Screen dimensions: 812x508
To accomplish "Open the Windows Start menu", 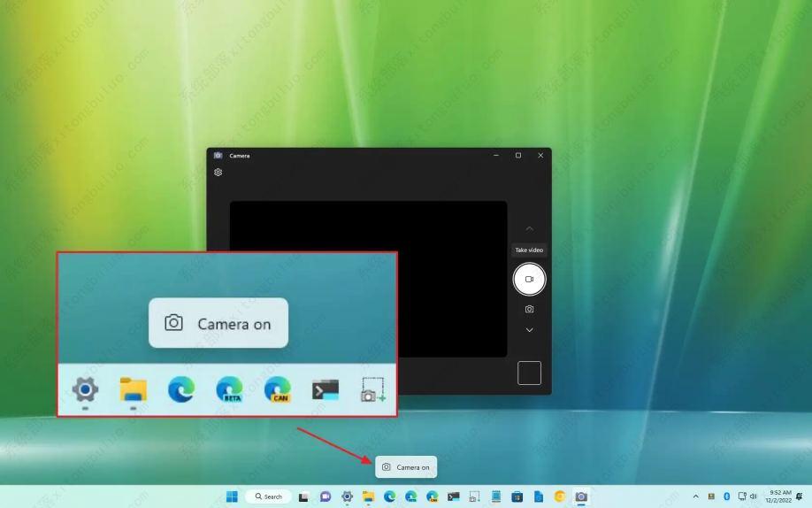I will [232, 496].
